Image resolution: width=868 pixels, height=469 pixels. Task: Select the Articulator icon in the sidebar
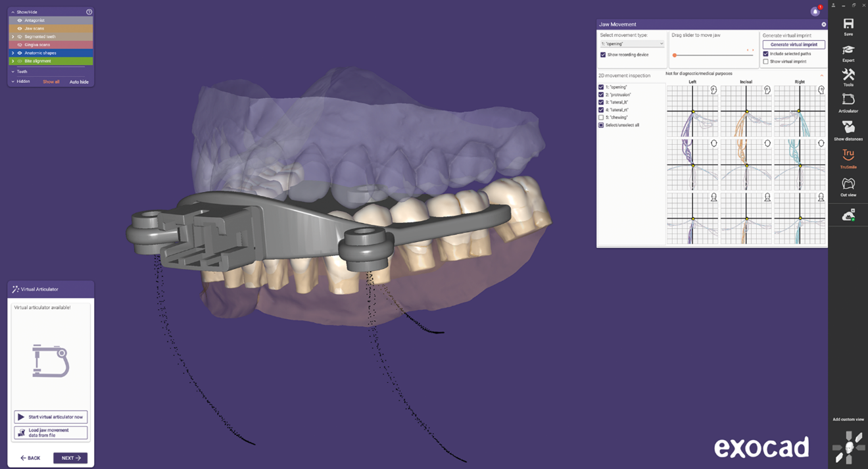[x=848, y=101]
